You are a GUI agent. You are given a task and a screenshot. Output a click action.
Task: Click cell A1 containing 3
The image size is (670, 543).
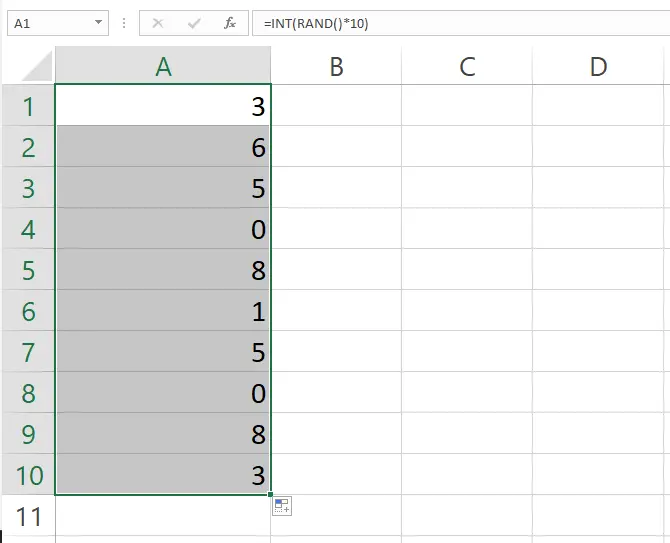pos(163,106)
